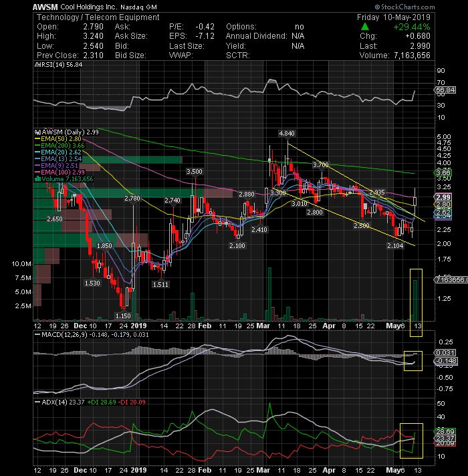Click the 2.104 price label
468x476 pixels.
[395, 245]
